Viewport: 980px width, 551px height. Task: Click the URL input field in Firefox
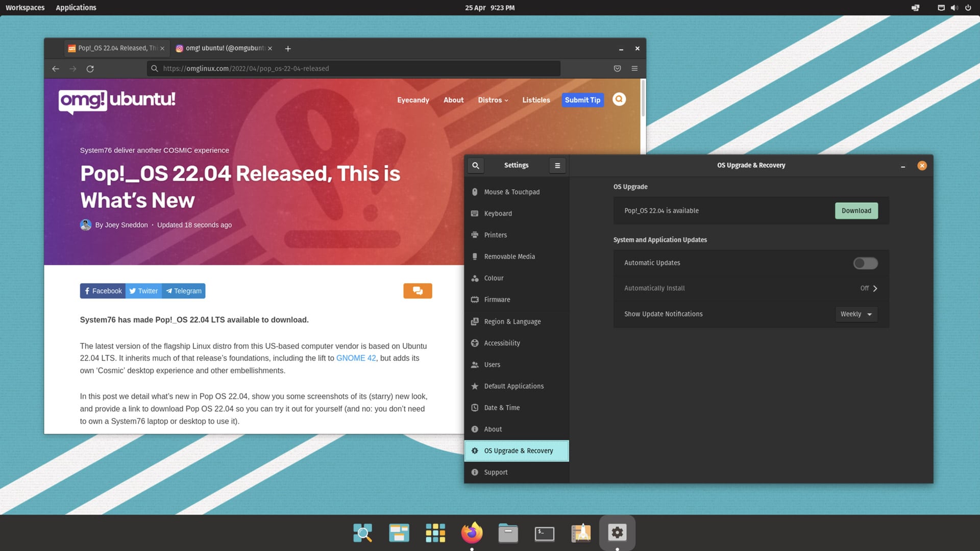pyautogui.click(x=353, y=68)
